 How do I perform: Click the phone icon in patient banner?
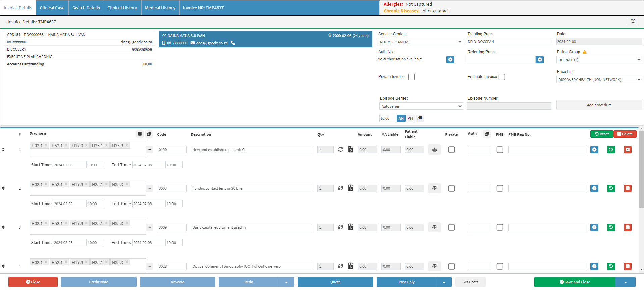tap(233, 43)
